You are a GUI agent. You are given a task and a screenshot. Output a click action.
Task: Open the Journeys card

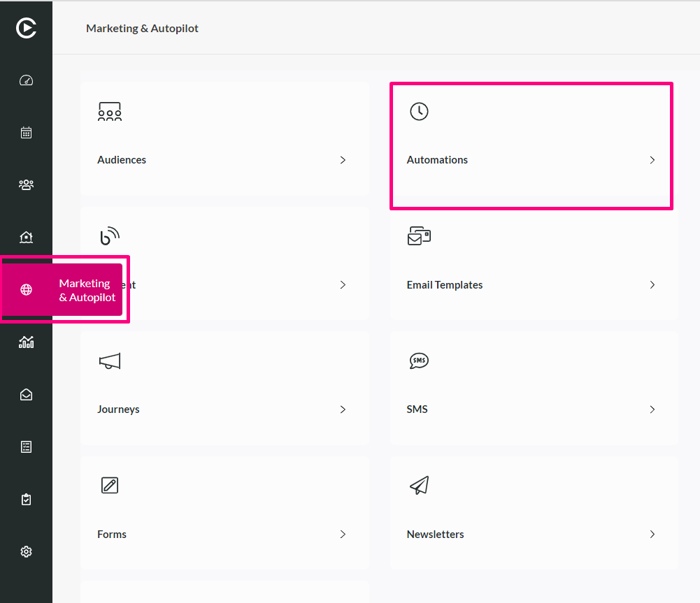tap(224, 388)
